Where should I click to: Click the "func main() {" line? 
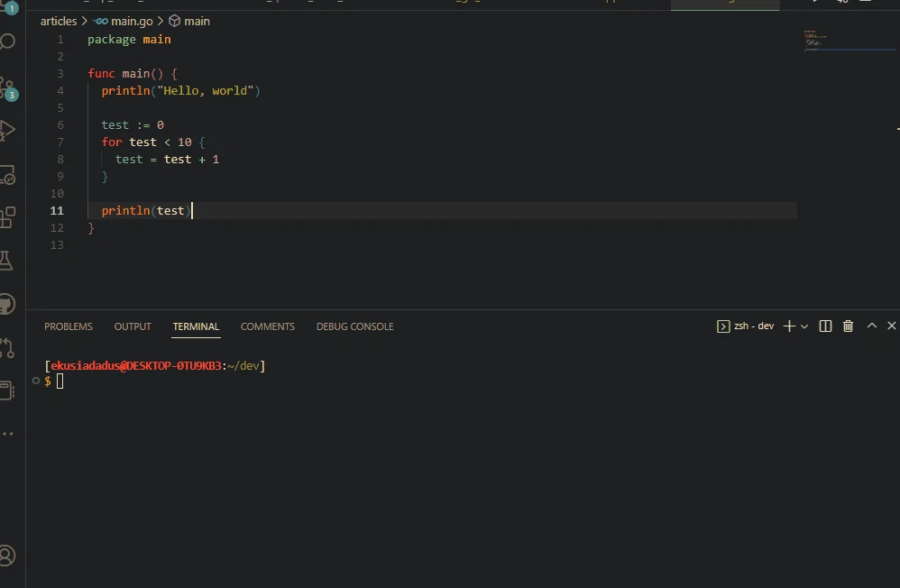click(133, 74)
